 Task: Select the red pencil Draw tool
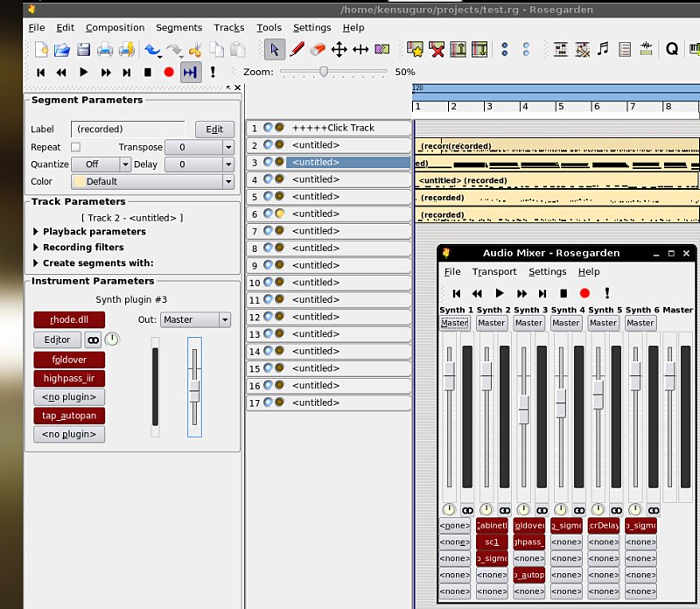(x=297, y=49)
